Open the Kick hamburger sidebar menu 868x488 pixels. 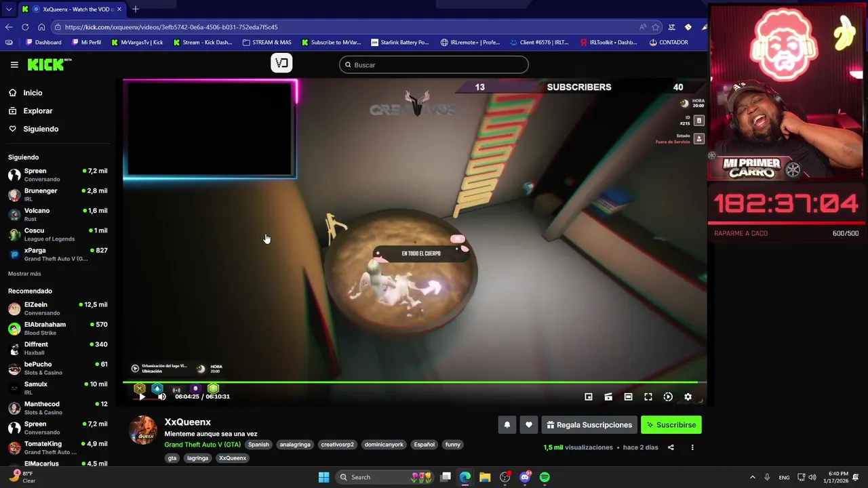(14, 64)
